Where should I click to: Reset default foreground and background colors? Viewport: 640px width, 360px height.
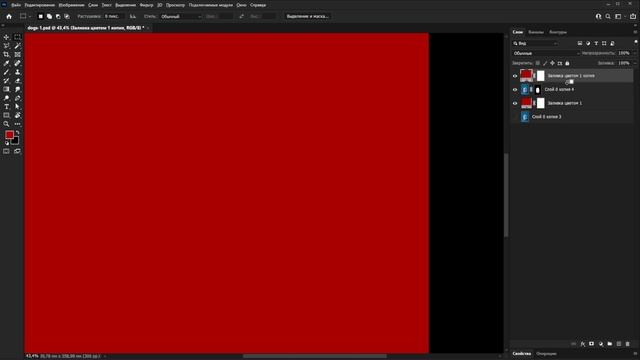click(x=7, y=143)
